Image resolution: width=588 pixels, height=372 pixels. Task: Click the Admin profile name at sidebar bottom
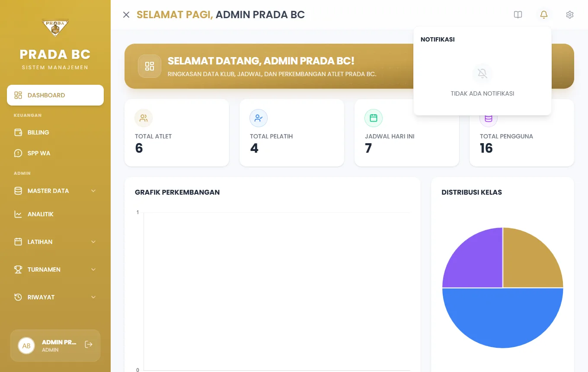59,342
